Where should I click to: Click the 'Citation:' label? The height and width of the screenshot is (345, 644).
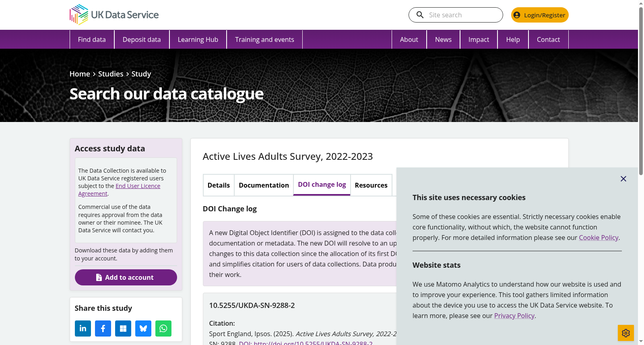point(222,323)
